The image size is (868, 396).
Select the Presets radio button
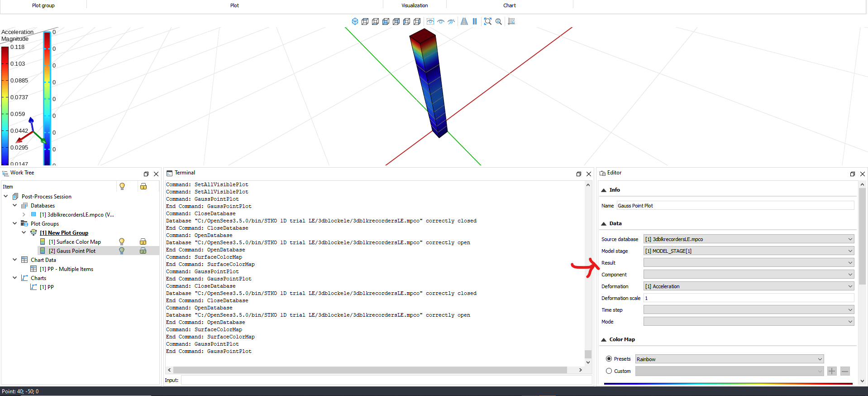pyautogui.click(x=609, y=359)
